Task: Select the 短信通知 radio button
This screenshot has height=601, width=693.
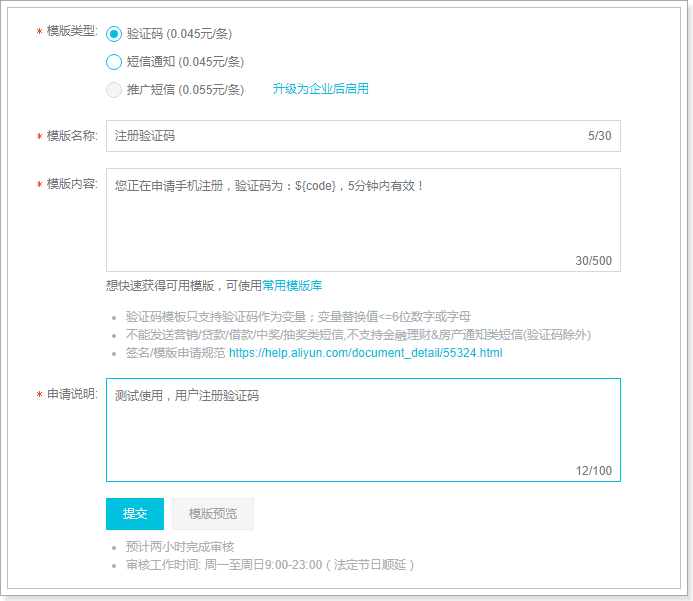Action: click(x=114, y=62)
